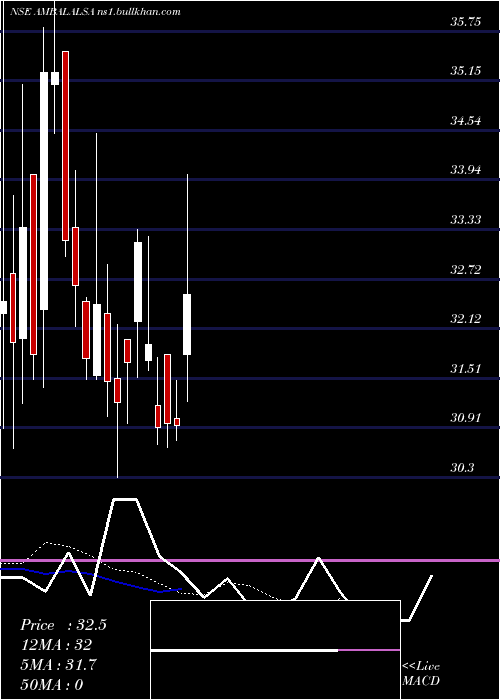Click the 35.15 price axis label

pos(466,71)
